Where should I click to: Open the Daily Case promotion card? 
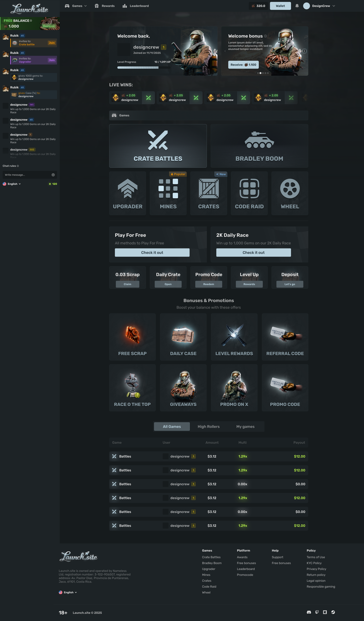point(183,337)
